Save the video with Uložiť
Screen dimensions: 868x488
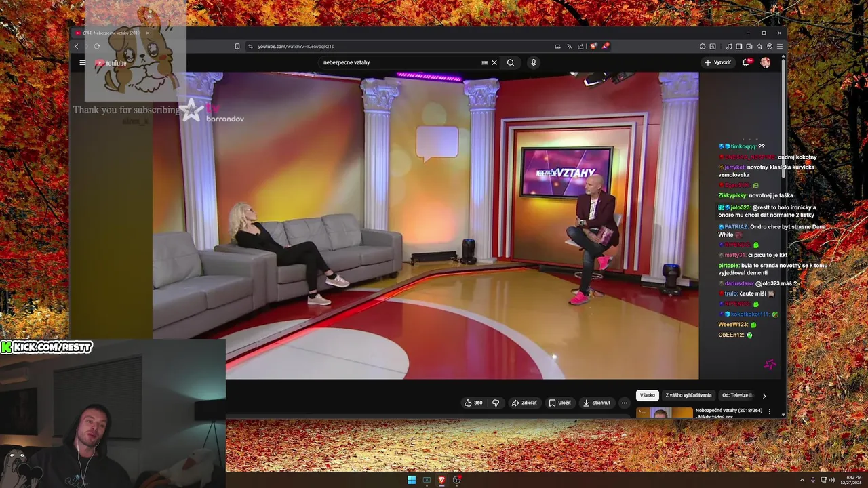click(x=560, y=403)
